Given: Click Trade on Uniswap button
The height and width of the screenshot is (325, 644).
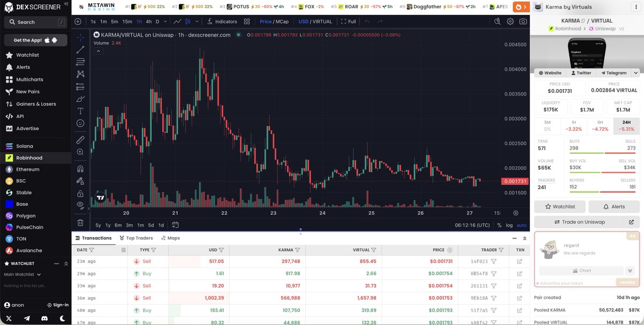Looking at the screenshot, I should point(579,222).
